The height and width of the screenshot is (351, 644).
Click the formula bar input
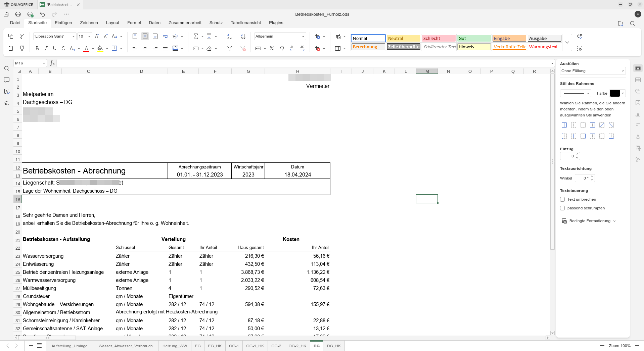[303, 63]
